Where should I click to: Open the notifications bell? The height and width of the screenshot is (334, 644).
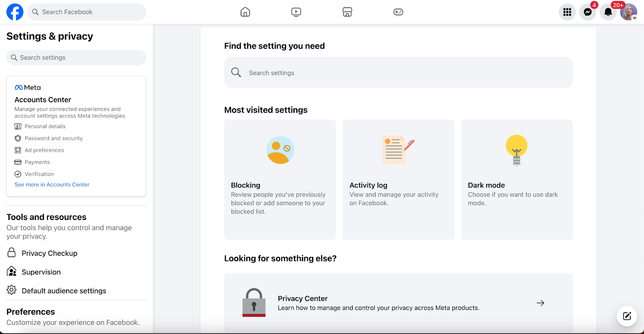pos(608,12)
